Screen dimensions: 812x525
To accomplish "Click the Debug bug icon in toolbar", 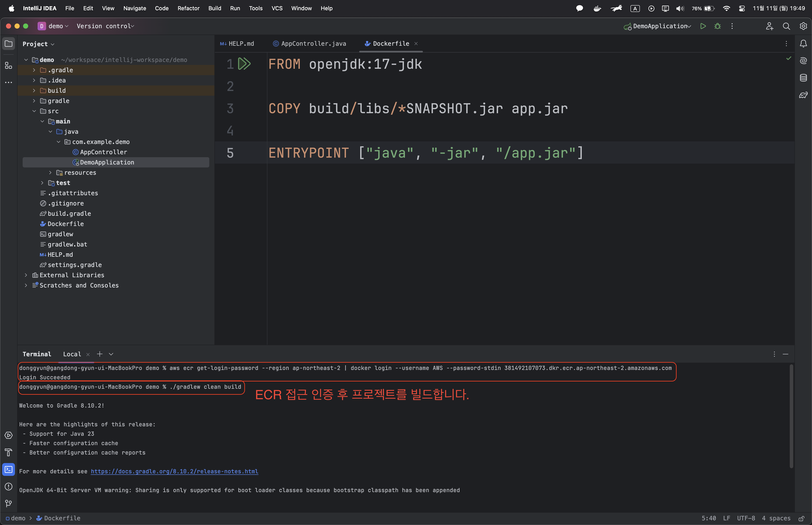I will pyautogui.click(x=718, y=26).
